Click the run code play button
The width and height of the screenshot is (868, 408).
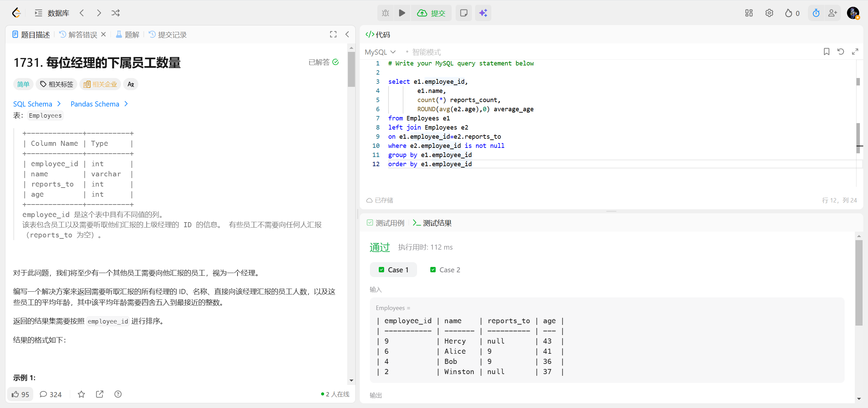click(402, 13)
